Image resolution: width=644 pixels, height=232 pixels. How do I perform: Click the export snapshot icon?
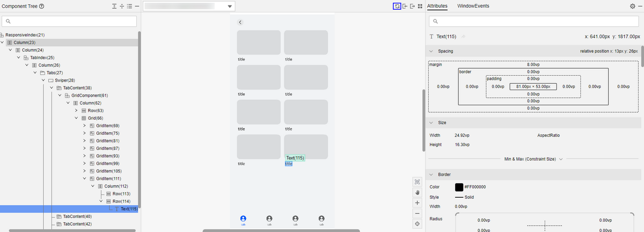[x=412, y=6]
